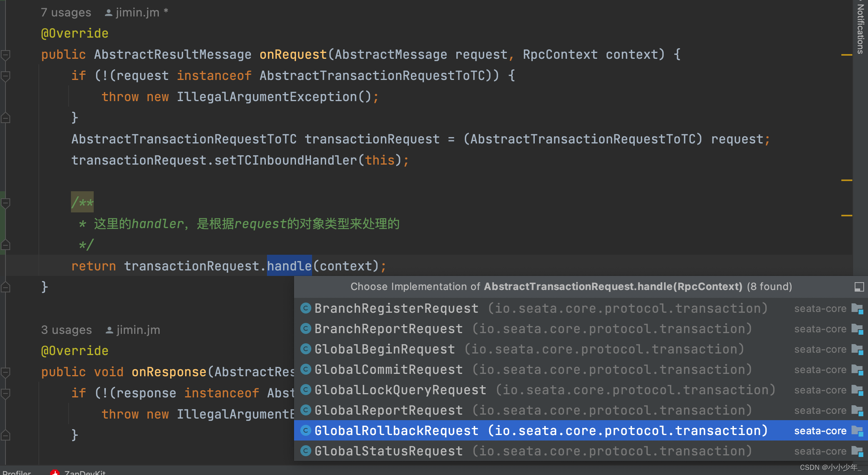Viewport: 868px width, 475px height.
Task: Collapse the onRequest method fold marker
Action: [x=5, y=55]
